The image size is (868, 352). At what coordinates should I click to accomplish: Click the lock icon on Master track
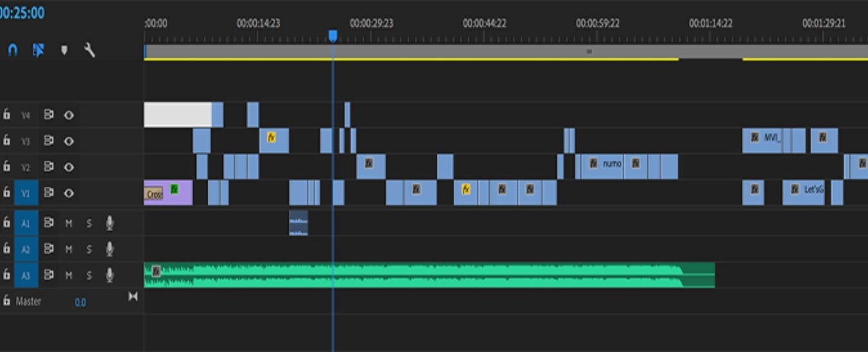6,301
